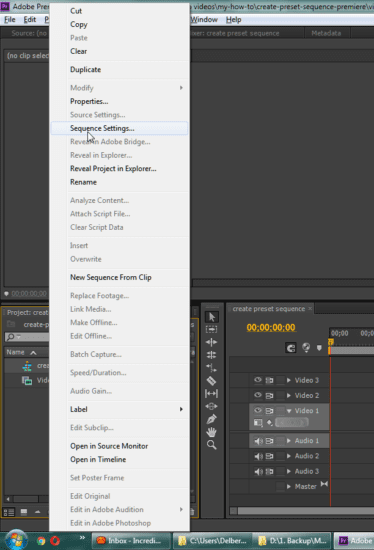374x550 pixels.
Task: Click the Adobe Premiere title bar icon
Action: 5,6
